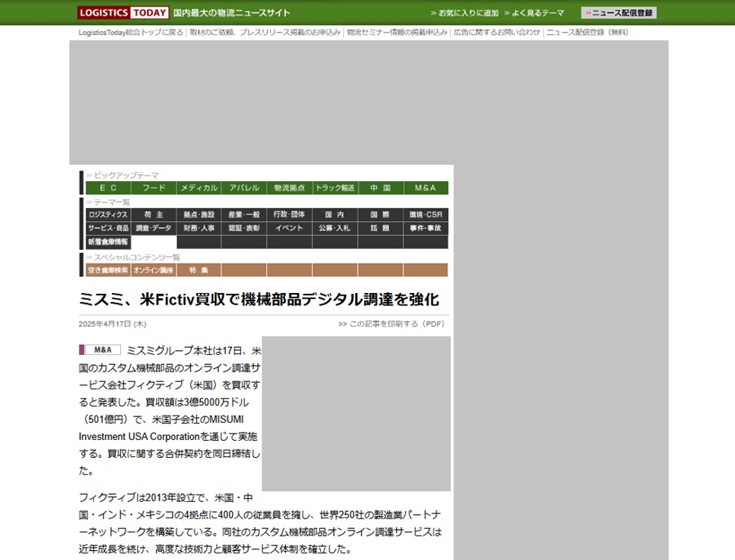Open the サービス·商品 category
Viewport: 735px width, 560px height.
(109, 229)
